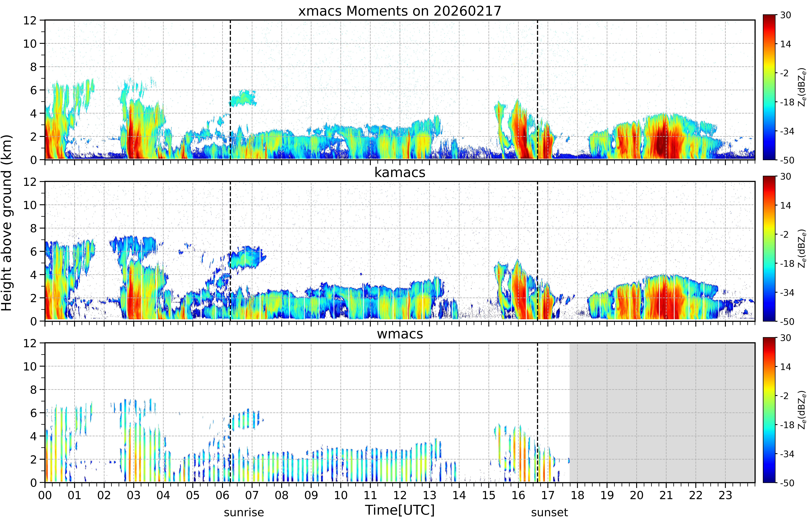Viewport: 812px width, 524px height.
Task: Click the 12 tick label on the time axis
Action: [400, 495]
